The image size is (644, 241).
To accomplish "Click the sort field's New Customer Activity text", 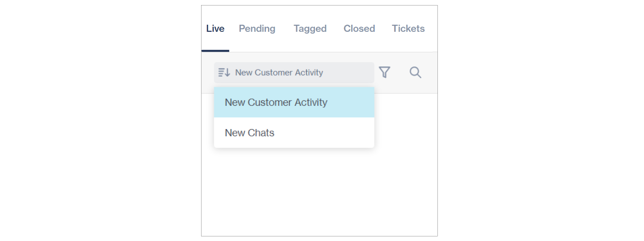I will (279, 73).
